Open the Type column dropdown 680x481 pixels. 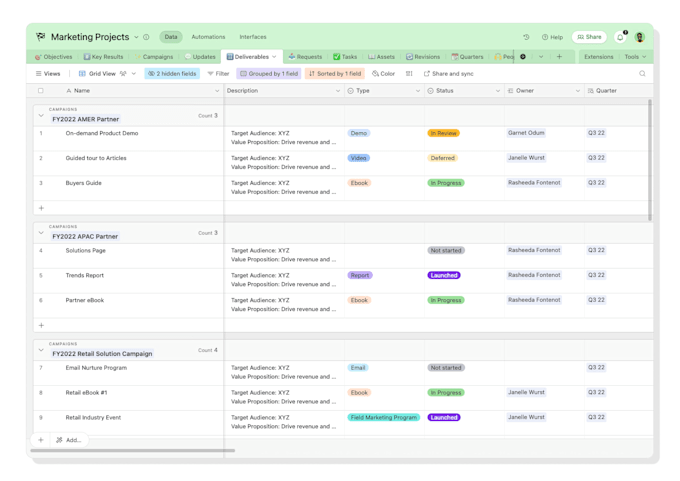[x=418, y=91]
